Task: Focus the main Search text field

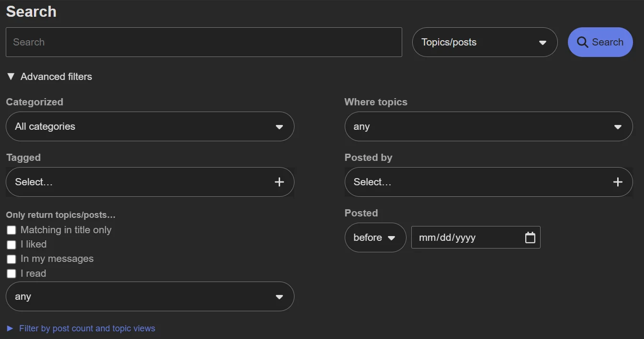Action: (x=204, y=42)
